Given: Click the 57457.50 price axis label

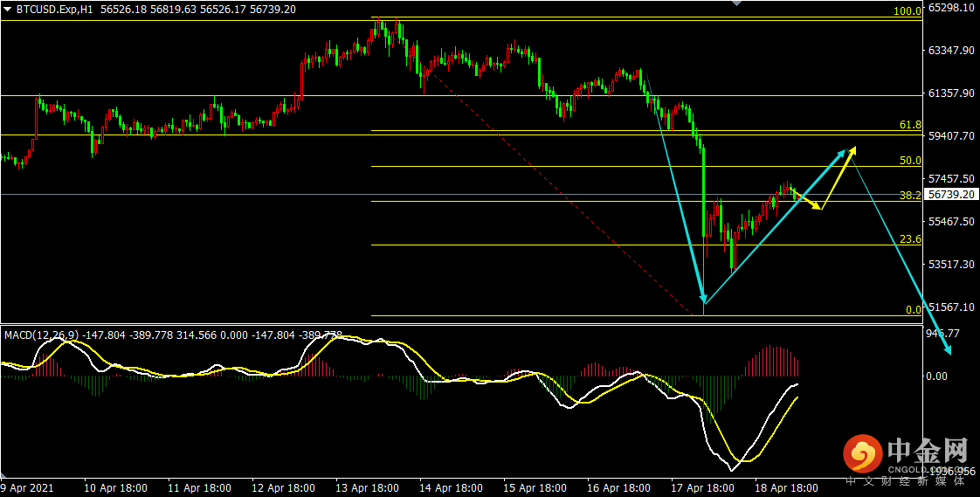Looking at the screenshot, I should (951, 179).
